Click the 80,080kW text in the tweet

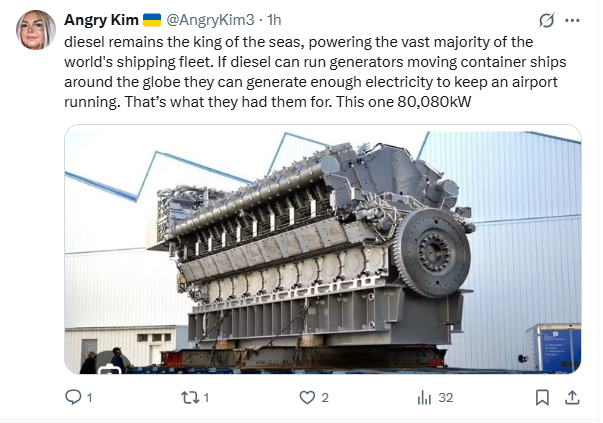click(x=434, y=102)
